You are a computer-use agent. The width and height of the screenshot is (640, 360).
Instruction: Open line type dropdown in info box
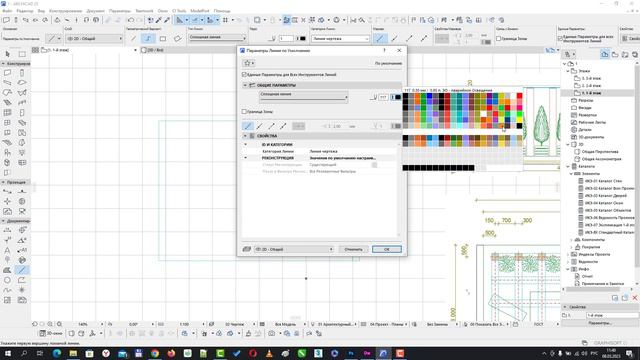(x=217, y=38)
